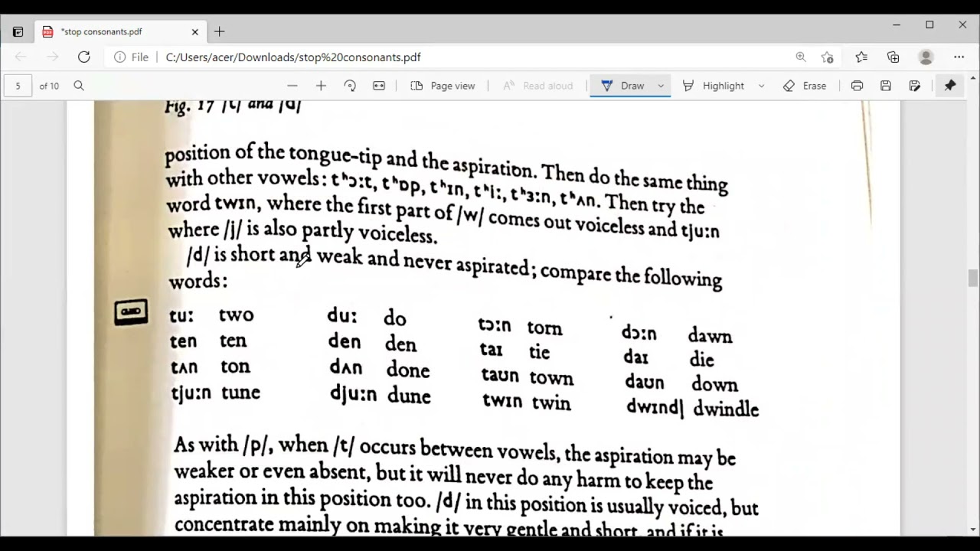
Task: Zoom out of the PDF
Action: (x=292, y=86)
